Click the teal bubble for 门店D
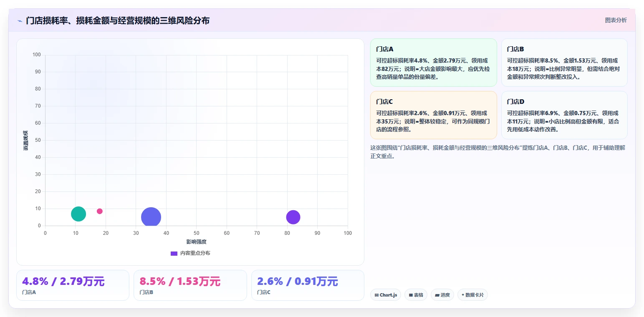The image size is (644, 317). (78, 214)
